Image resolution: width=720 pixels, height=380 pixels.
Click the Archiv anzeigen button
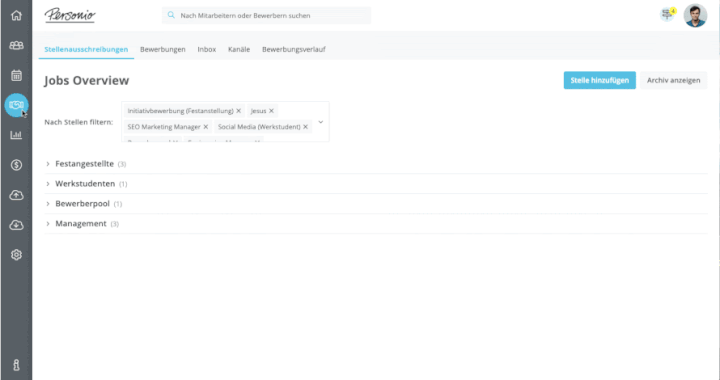(674, 80)
